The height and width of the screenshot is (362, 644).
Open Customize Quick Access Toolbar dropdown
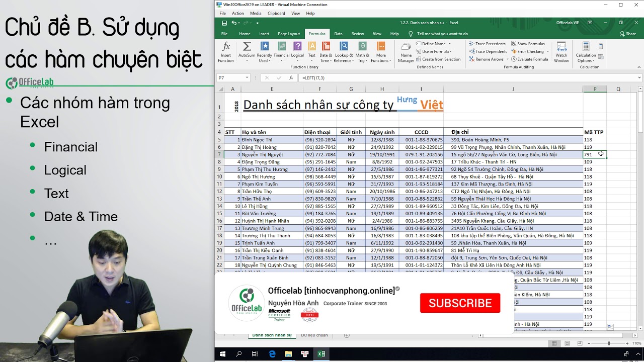(x=257, y=23)
